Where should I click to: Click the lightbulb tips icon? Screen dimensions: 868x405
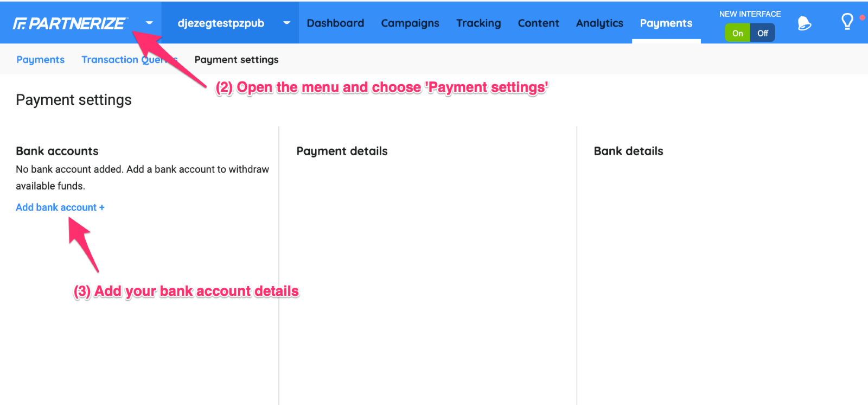click(x=847, y=22)
